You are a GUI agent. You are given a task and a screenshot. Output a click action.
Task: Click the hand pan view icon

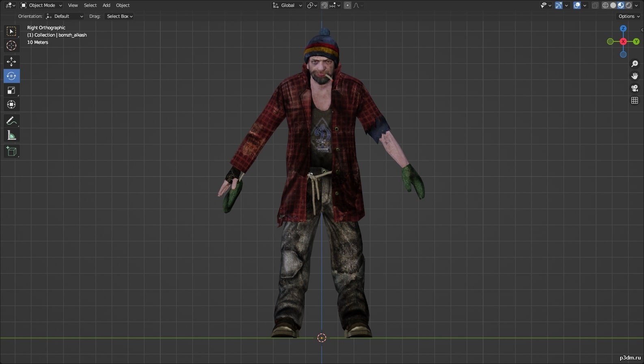tap(635, 76)
